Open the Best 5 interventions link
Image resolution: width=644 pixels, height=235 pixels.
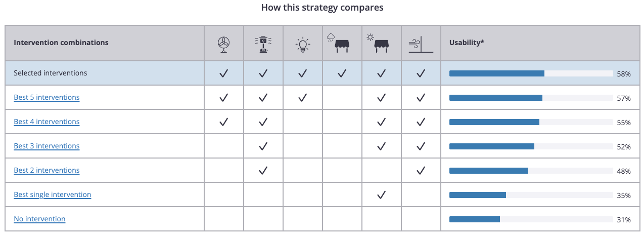tap(47, 97)
